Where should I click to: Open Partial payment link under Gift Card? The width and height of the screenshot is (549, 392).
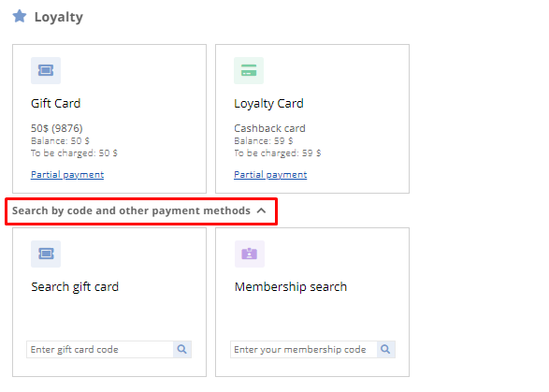pos(67,174)
